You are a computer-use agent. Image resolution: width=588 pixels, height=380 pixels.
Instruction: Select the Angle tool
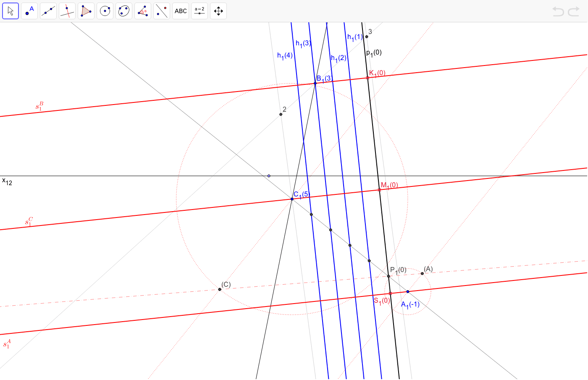pos(143,11)
